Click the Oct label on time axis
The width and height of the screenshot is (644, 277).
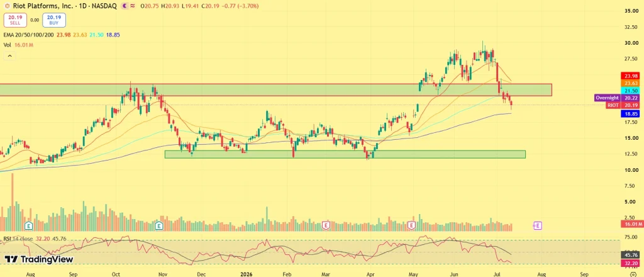tap(116, 273)
